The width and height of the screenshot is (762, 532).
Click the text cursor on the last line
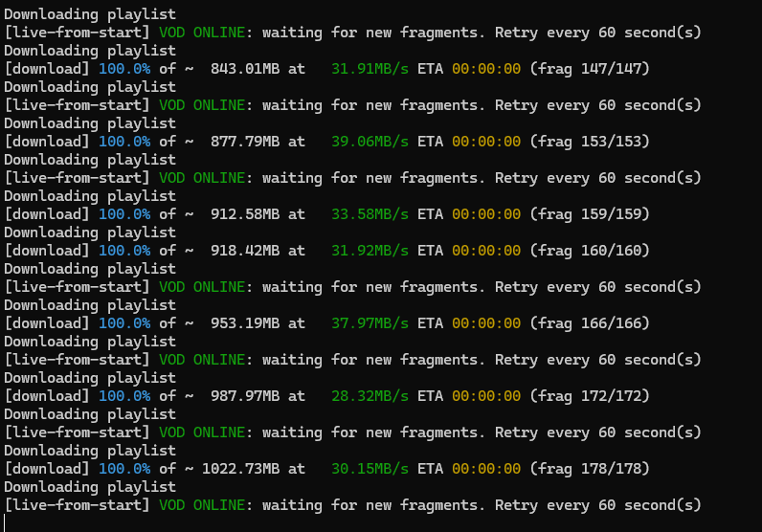click(5, 523)
